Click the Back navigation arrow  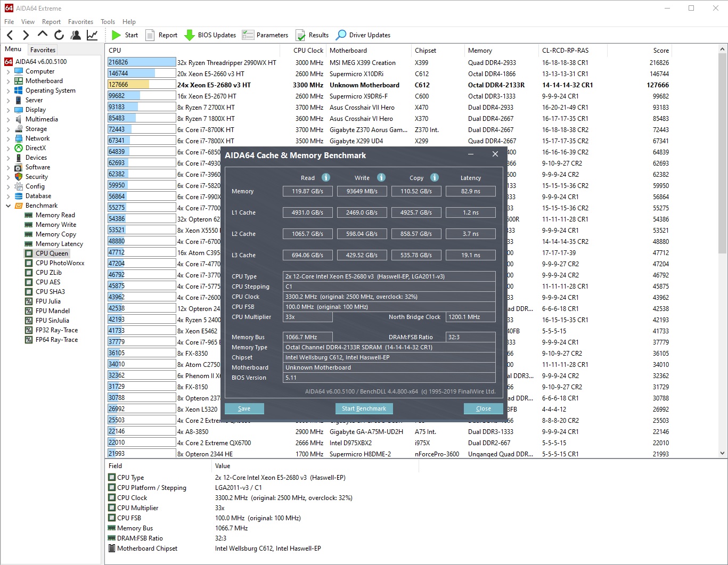(x=10, y=35)
